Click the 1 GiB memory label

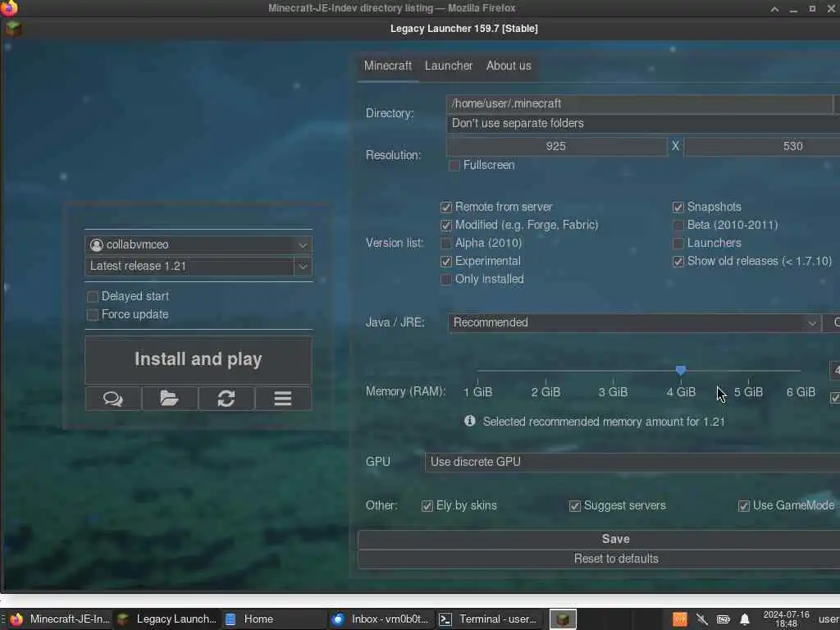click(478, 393)
